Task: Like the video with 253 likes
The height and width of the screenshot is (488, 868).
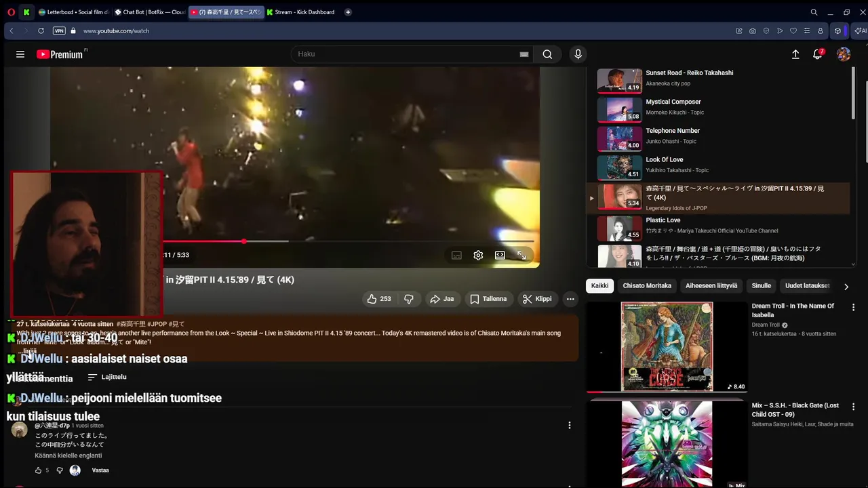Action: pyautogui.click(x=379, y=299)
